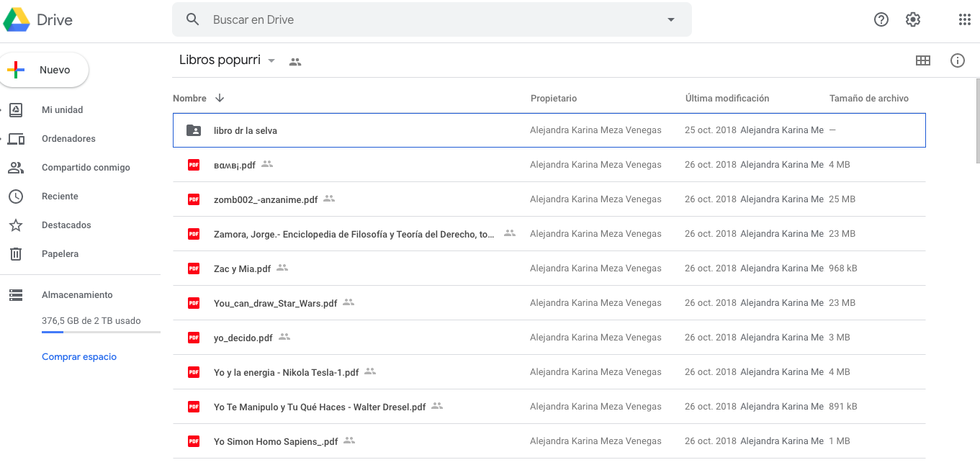Open Ordenadores in sidebar
The image size is (980, 465).
pos(68,139)
